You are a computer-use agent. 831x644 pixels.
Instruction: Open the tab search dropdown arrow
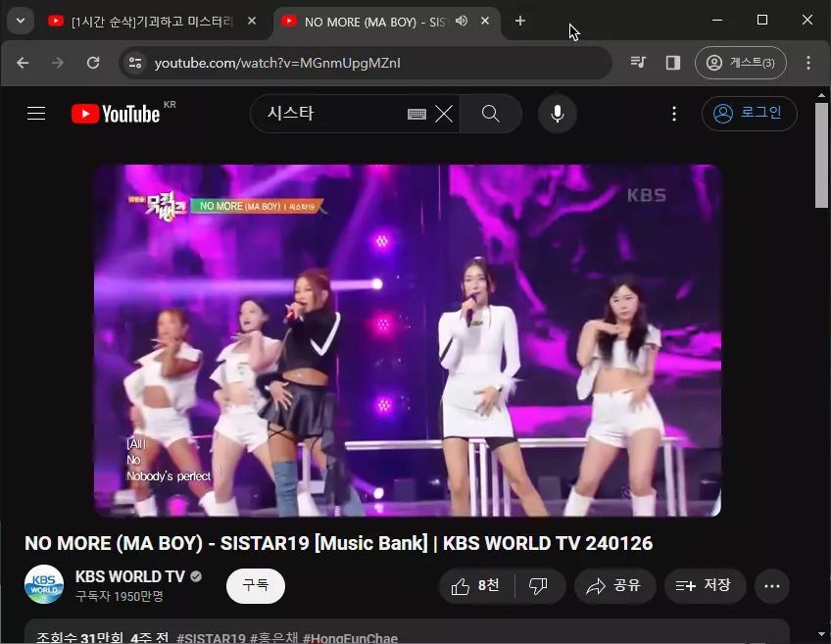click(21, 22)
